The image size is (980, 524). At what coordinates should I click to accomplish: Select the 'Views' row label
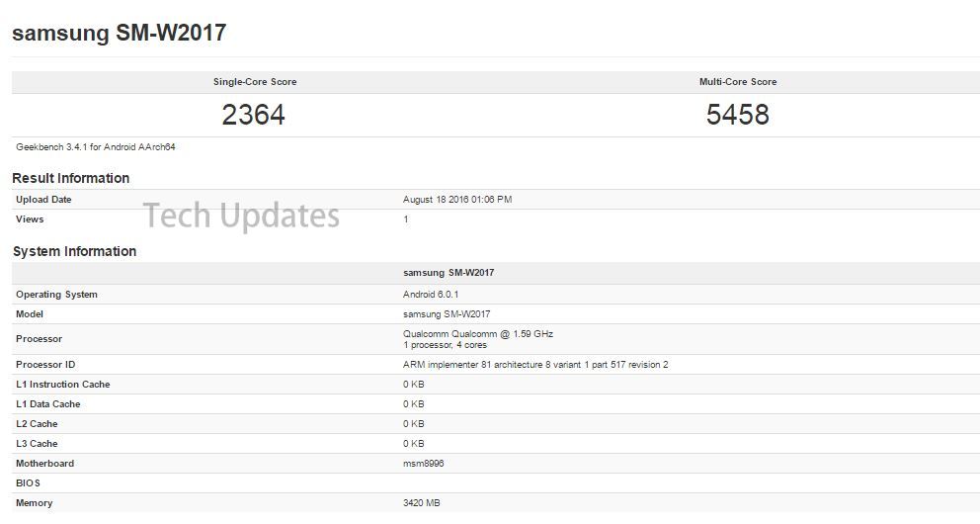pos(30,219)
